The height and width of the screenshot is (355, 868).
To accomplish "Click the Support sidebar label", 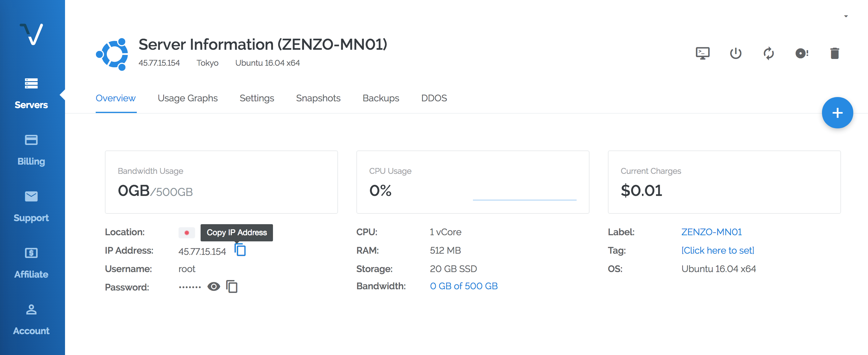I will (31, 218).
